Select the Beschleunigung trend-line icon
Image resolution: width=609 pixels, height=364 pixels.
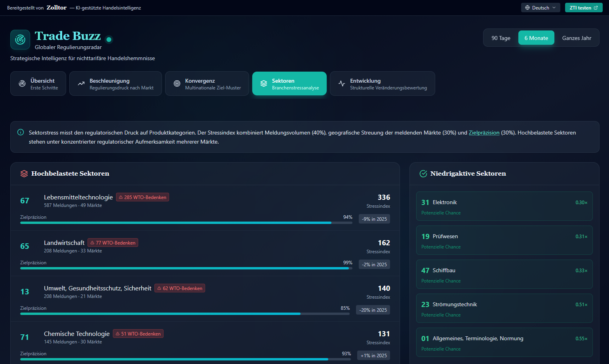pos(81,83)
